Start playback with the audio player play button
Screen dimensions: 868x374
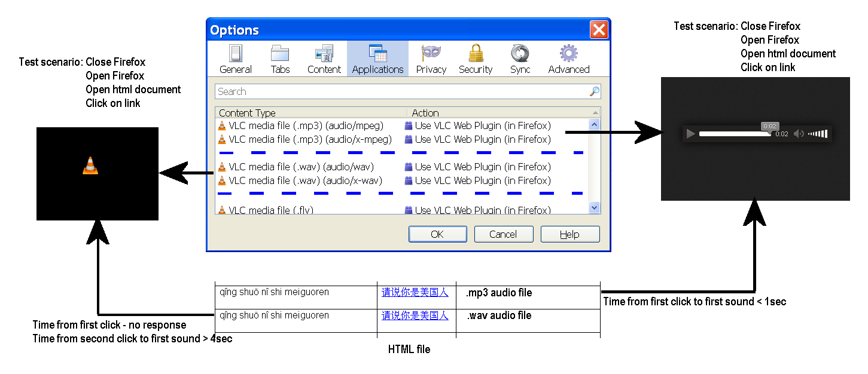[691, 134]
